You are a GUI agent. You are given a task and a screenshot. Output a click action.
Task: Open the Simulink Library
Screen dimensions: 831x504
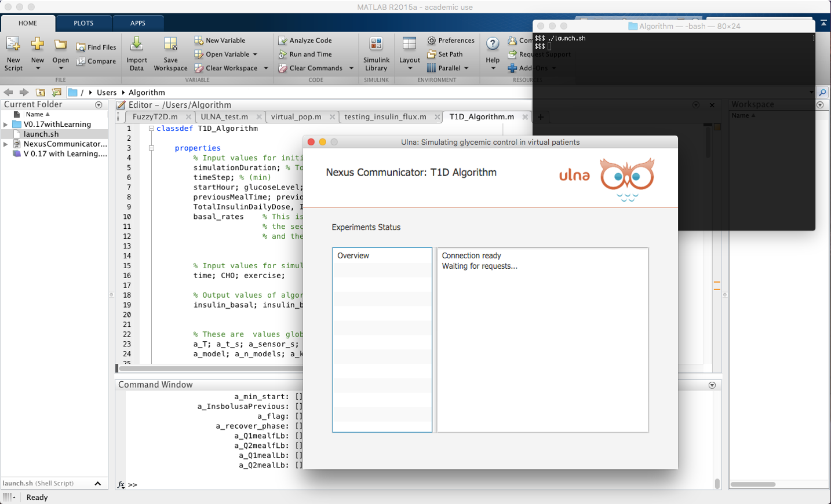pos(376,45)
